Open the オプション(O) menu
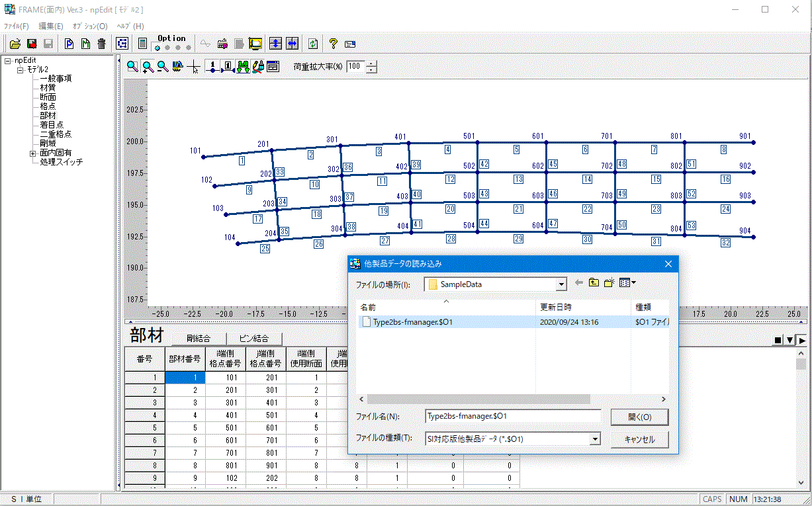The width and height of the screenshot is (812, 506). click(90, 26)
